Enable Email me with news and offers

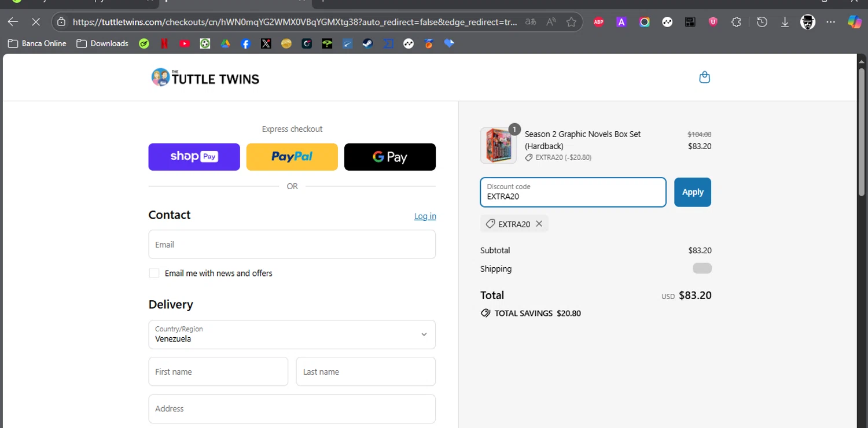point(154,273)
